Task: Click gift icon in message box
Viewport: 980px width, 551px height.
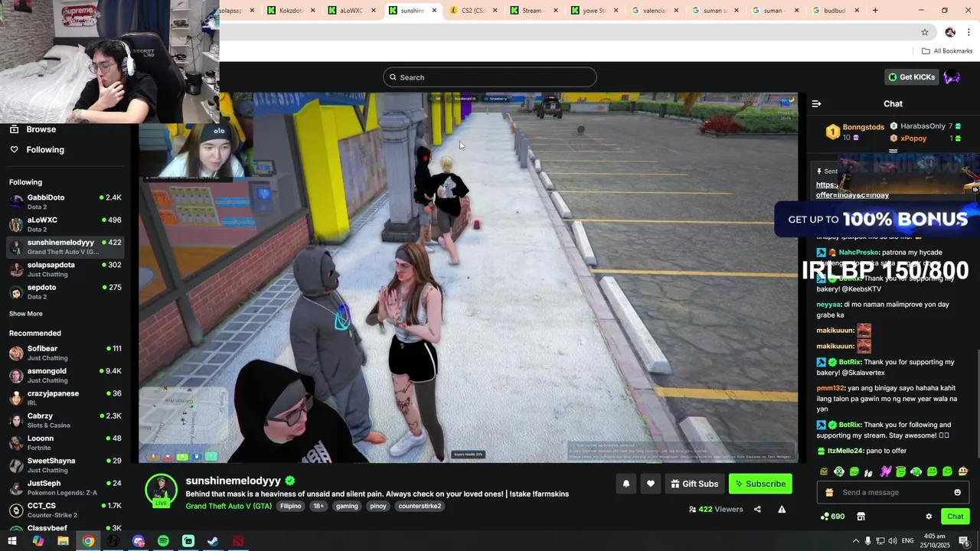Action: tap(829, 493)
